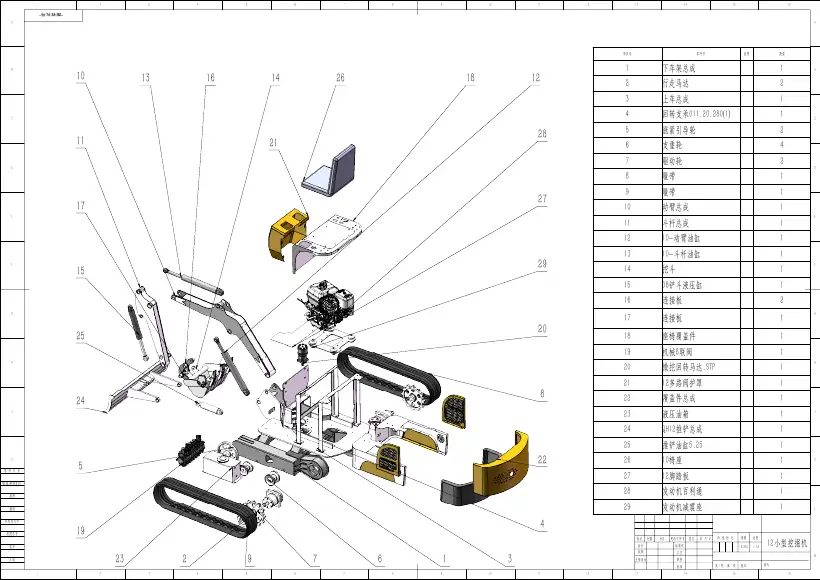Select '微挖回转马达.STP' in table row 20
820x580 pixels.
pos(689,367)
